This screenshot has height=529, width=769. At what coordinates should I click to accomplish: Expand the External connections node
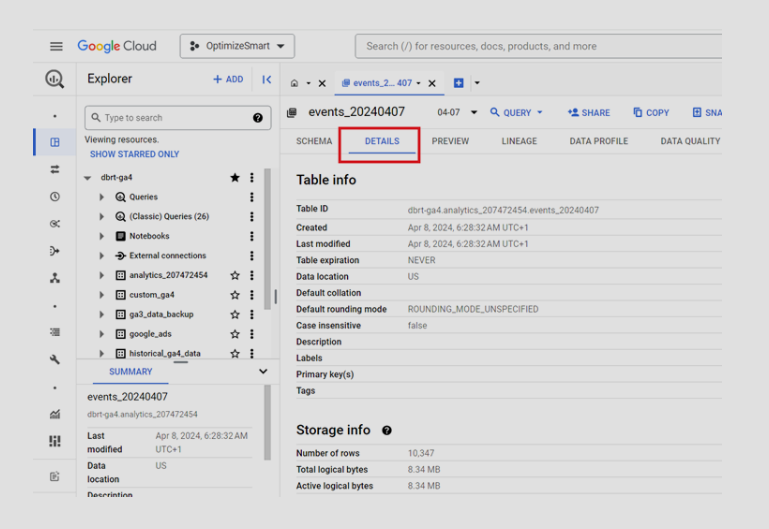[102, 255]
